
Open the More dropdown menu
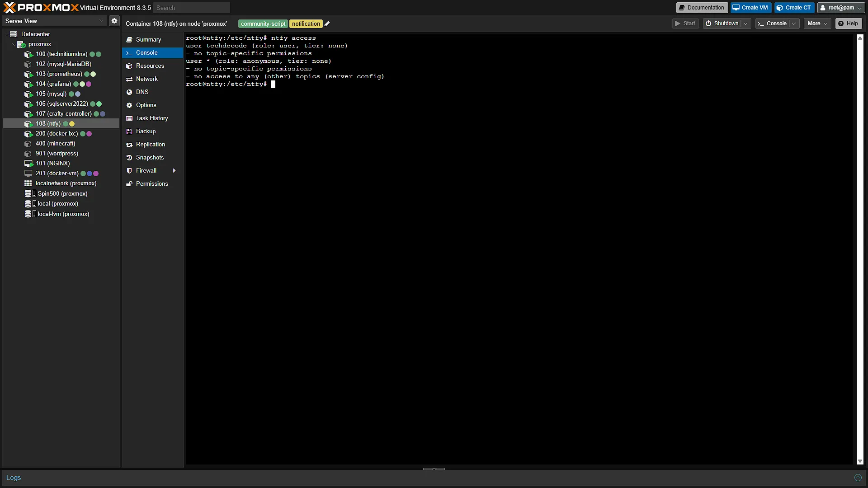tap(817, 23)
